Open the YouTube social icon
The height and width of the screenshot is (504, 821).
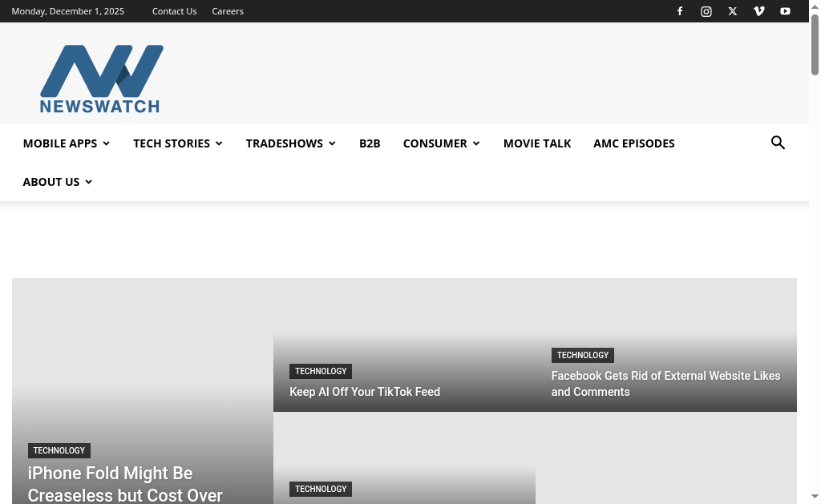[785, 11]
